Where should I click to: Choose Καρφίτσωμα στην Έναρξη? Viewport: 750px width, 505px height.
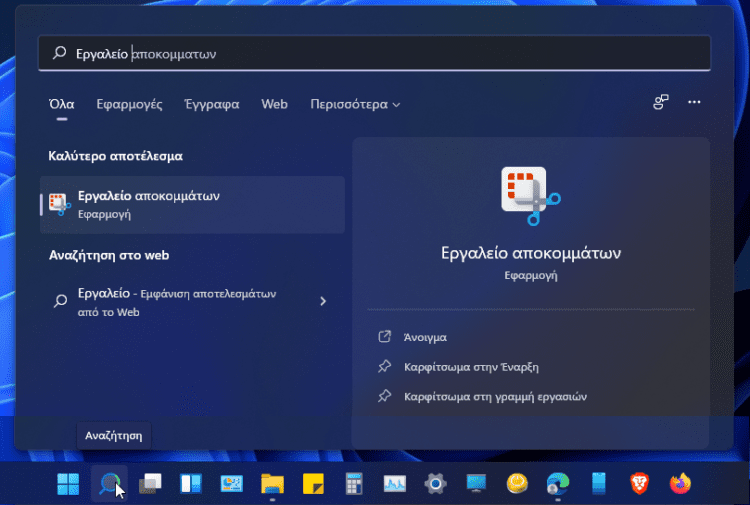pyautogui.click(x=471, y=367)
